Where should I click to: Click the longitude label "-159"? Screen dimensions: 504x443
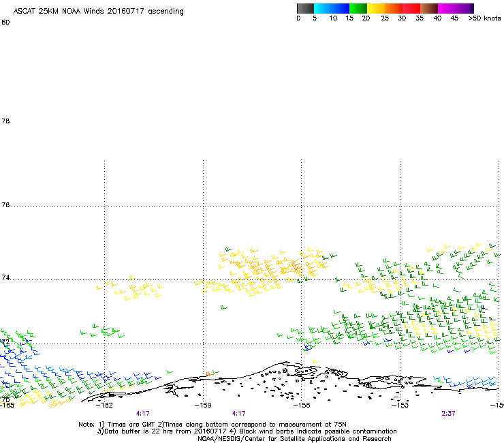203,405
